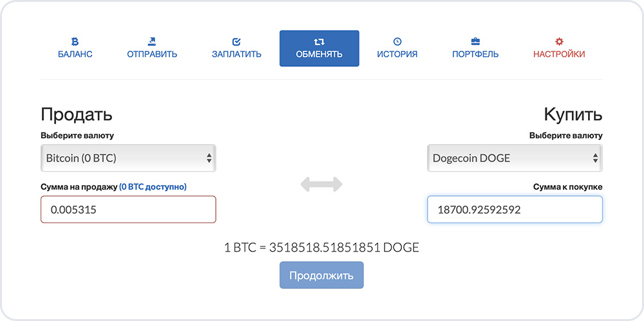Click the clock icon above ИСТОРИЯ
This screenshot has width=644, height=321.
point(397,42)
